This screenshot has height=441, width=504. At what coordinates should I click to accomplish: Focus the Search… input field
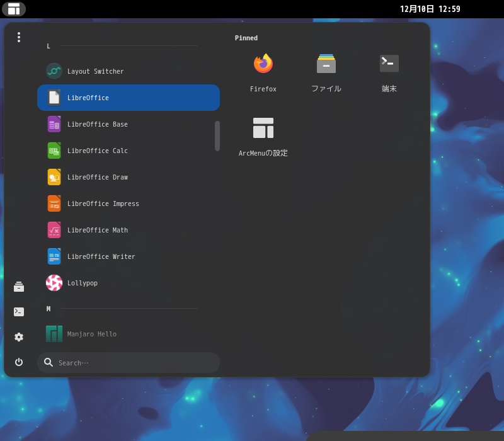[x=129, y=363]
